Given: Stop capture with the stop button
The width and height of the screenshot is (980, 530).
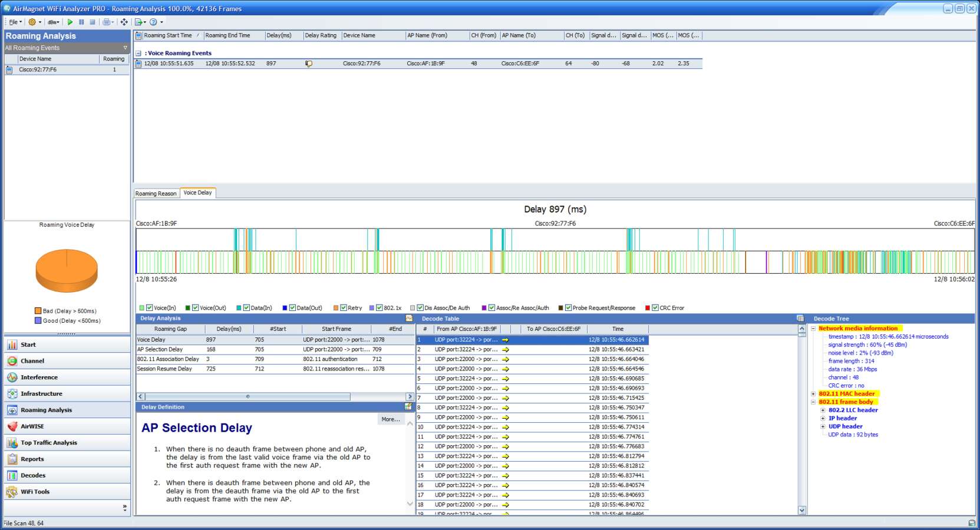Looking at the screenshot, I should tap(93, 22).
